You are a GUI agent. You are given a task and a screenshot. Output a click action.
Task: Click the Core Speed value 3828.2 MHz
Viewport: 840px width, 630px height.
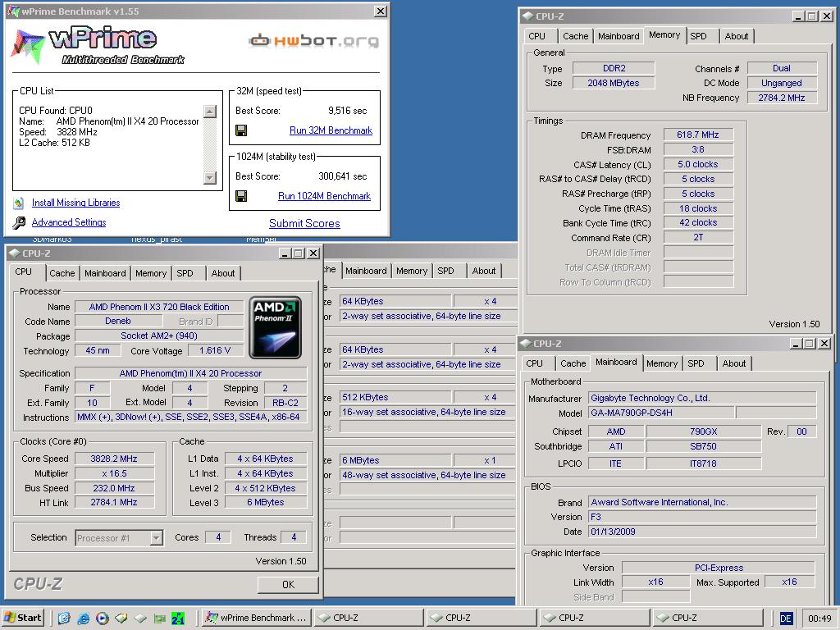click(x=114, y=459)
